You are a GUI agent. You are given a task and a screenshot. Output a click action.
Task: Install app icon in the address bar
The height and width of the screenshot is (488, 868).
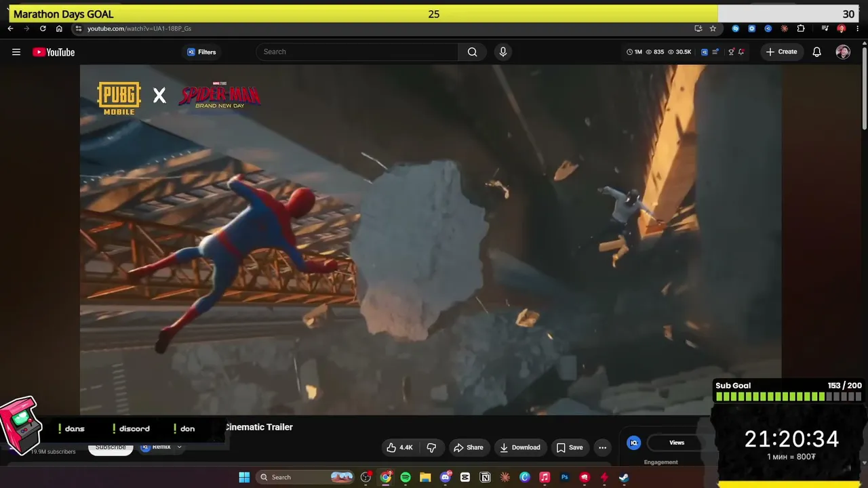coord(698,28)
